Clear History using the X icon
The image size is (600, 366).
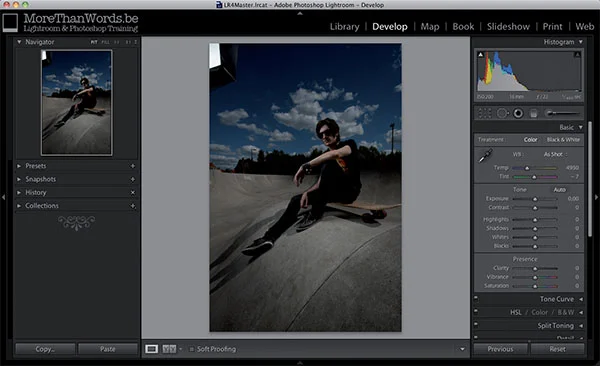pyautogui.click(x=132, y=192)
